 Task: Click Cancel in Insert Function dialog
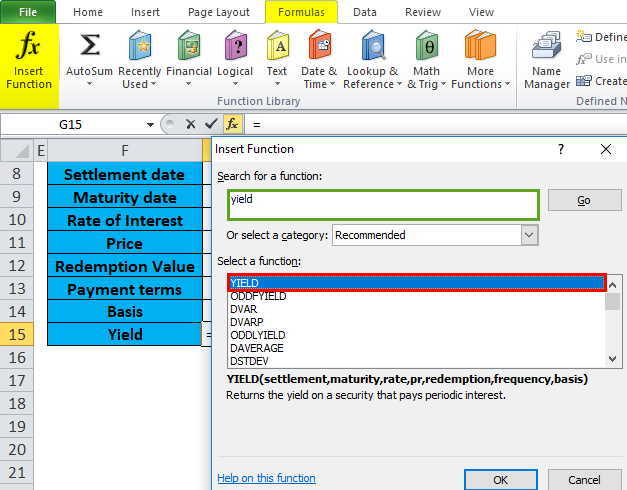pyautogui.click(x=584, y=480)
